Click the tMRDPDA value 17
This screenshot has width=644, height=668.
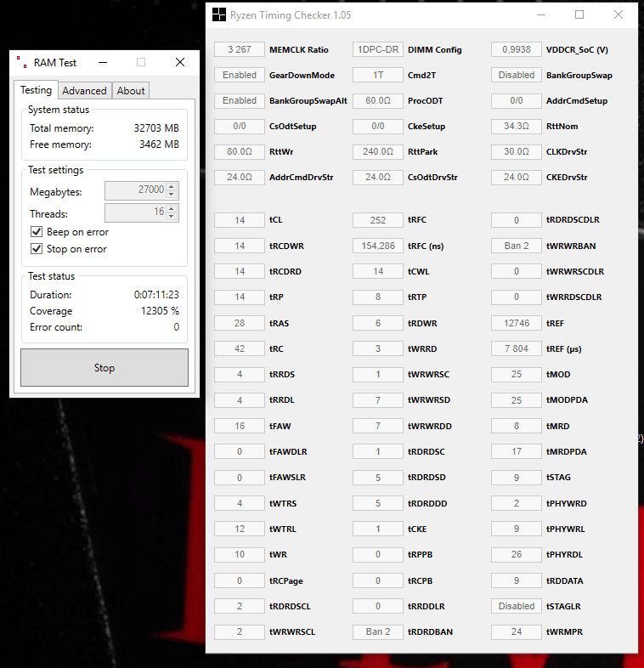[x=517, y=451]
